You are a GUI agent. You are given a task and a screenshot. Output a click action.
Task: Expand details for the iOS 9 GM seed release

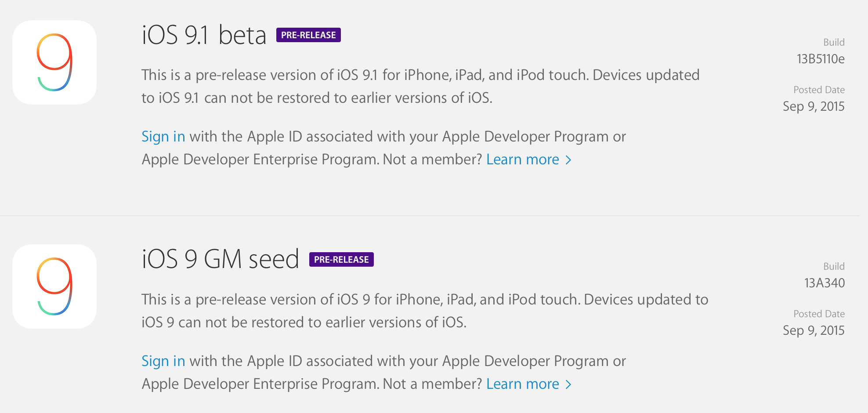(x=220, y=259)
